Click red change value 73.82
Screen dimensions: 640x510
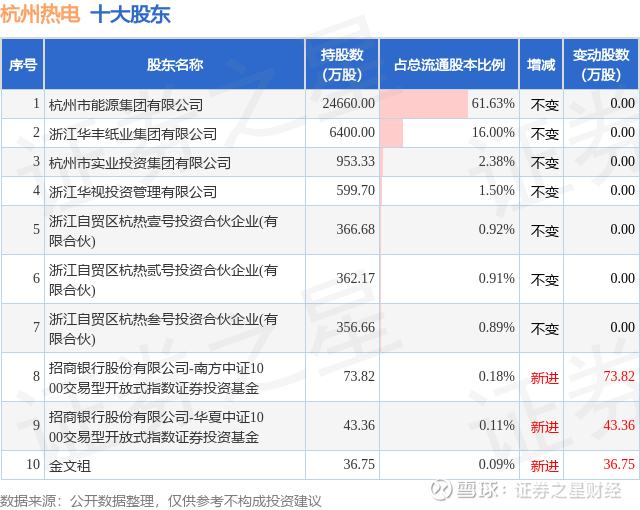[x=619, y=376]
